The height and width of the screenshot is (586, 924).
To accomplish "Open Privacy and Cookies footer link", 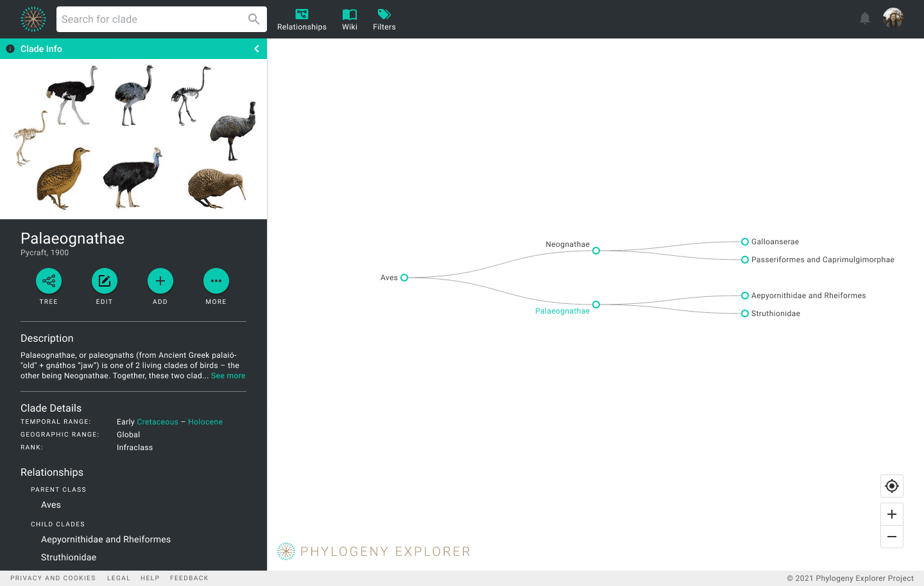I will click(53, 578).
